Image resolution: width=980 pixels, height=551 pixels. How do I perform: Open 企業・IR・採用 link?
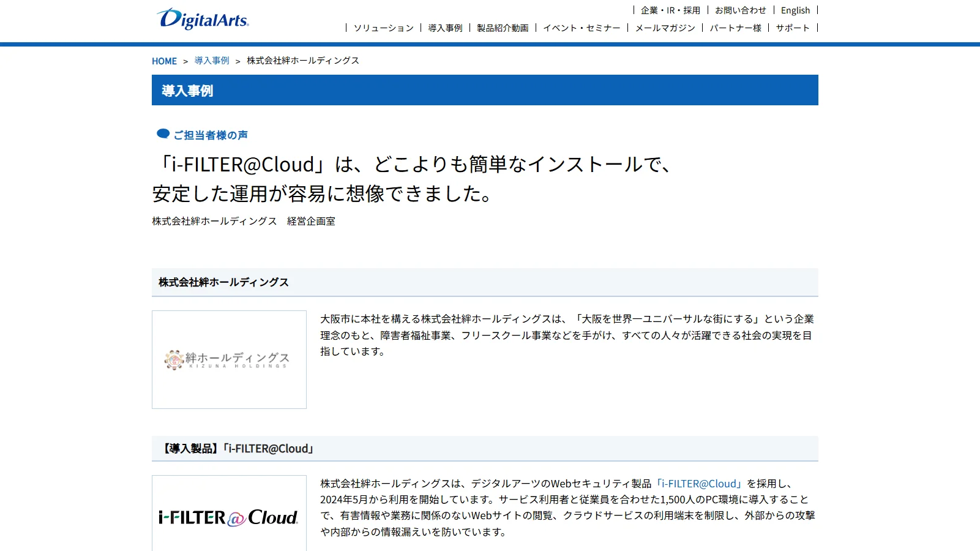670,10
